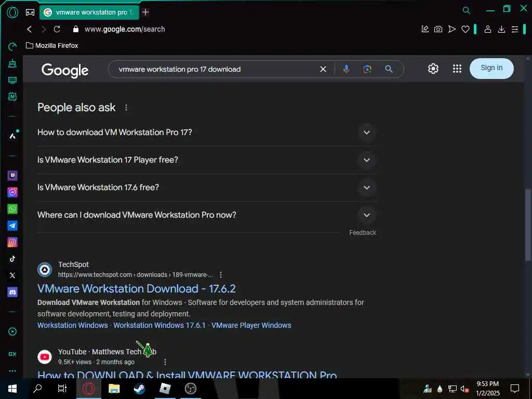Open OBS Studio from taskbar
The height and width of the screenshot is (399, 532).
(191, 389)
